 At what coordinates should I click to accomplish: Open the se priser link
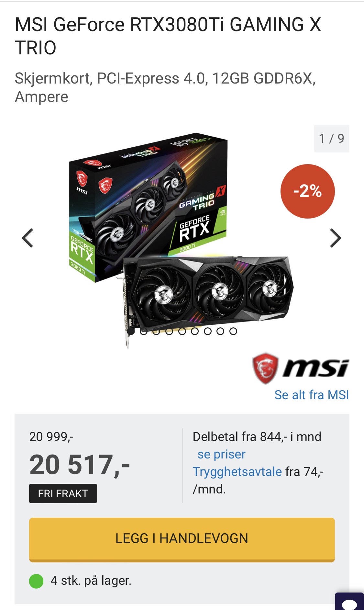click(222, 454)
